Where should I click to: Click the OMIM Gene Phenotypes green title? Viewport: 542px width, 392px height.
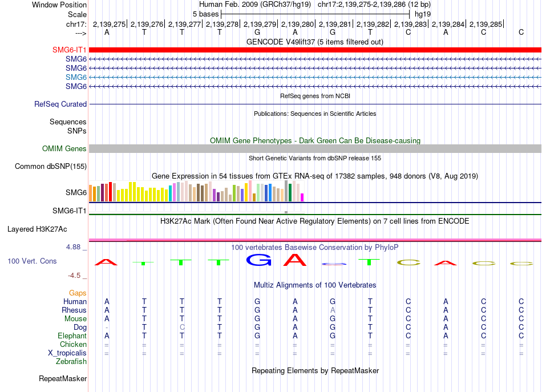pyautogui.click(x=316, y=141)
